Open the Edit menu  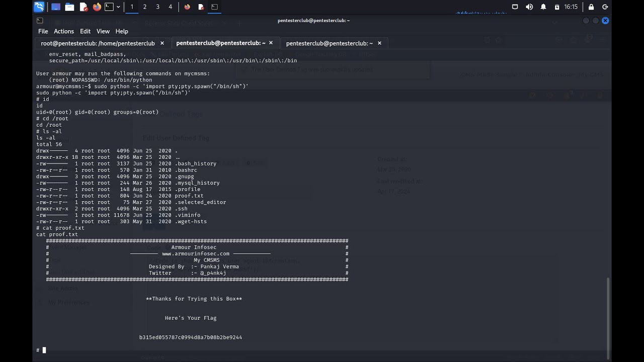[x=85, y=31]
